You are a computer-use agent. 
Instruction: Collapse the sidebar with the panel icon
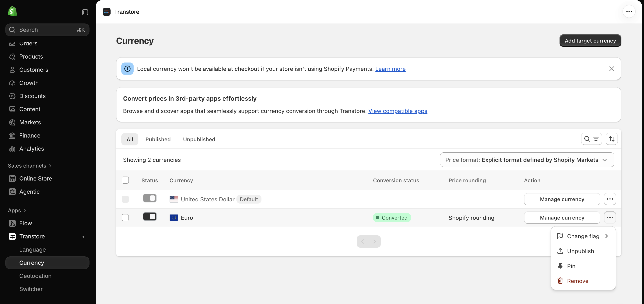pos(85,12)
